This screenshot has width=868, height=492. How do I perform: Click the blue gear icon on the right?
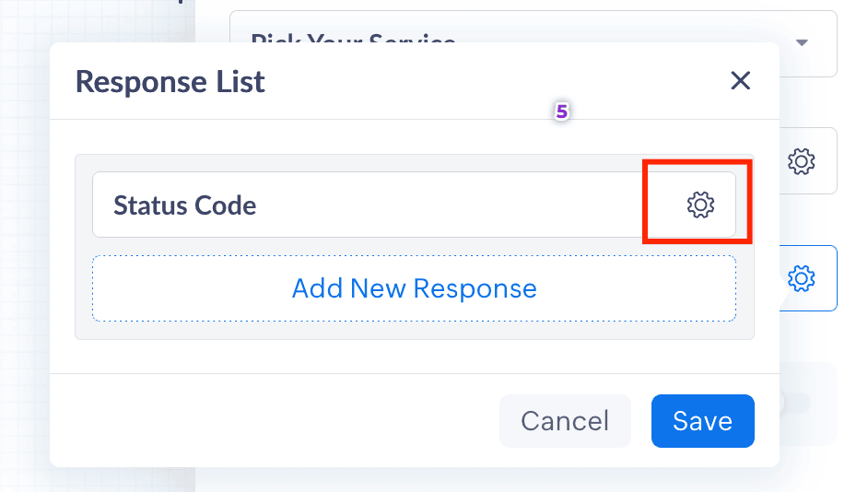(802, 277)
